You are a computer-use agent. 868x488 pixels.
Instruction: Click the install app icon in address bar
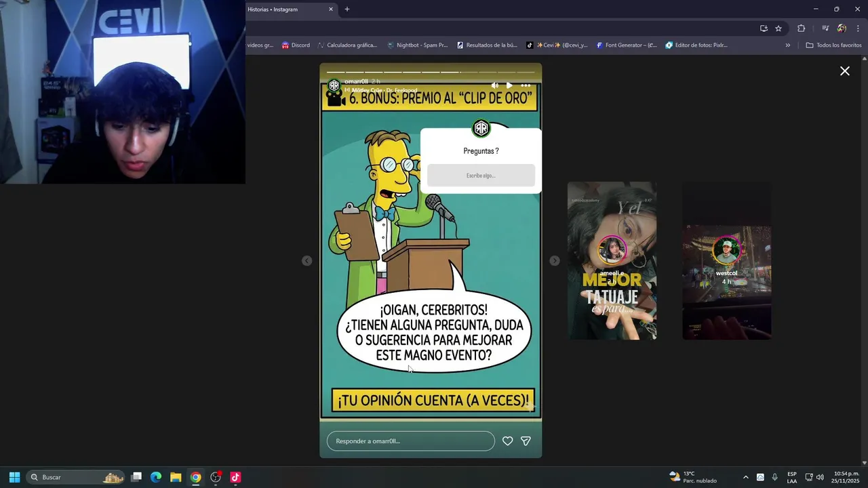tap(764, 28)
